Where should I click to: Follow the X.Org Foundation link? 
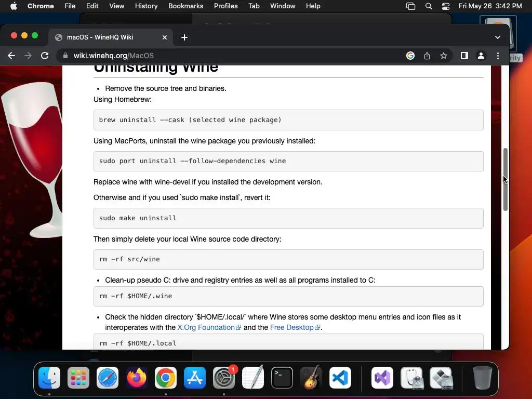point(209,327)
